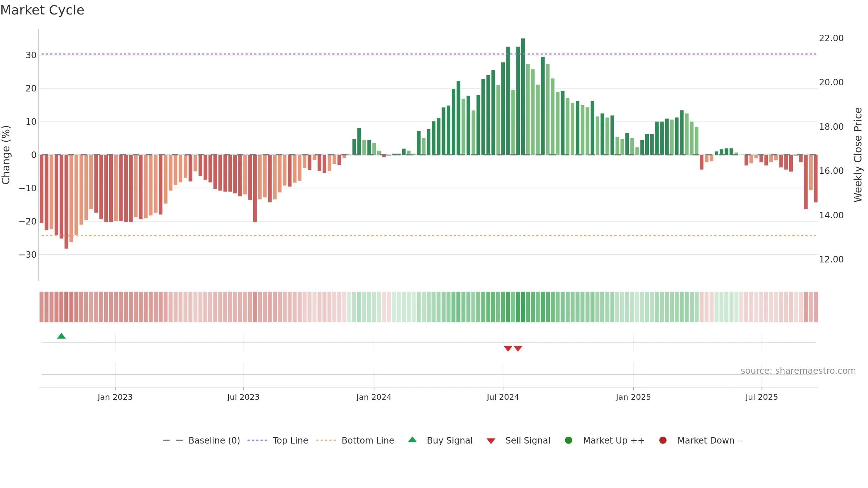The height and width of the screenshot is (488, 868).
Task: Click the Jul 2023 x-axis label
Action: (x=243, y=397)
